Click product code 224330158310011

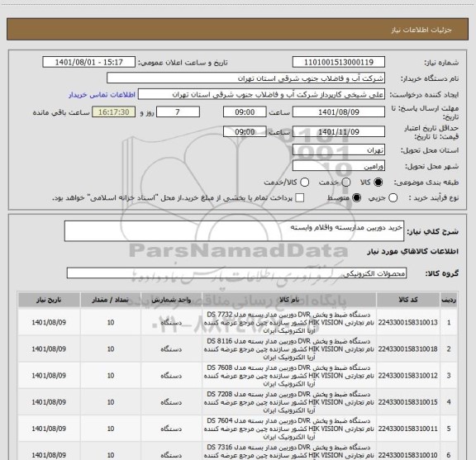(x=407, y=429)
